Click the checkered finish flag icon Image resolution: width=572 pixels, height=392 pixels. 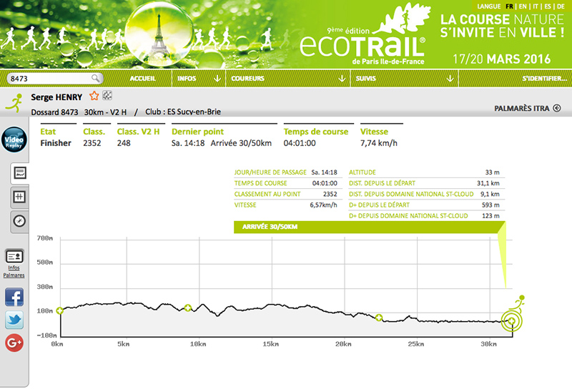[x=107, y=96]
